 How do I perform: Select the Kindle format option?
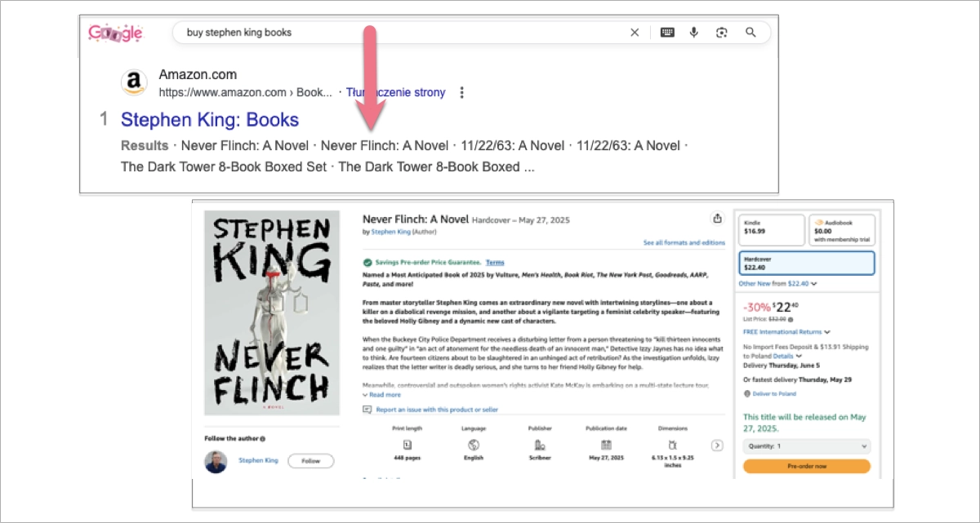(x=771, y=230)
